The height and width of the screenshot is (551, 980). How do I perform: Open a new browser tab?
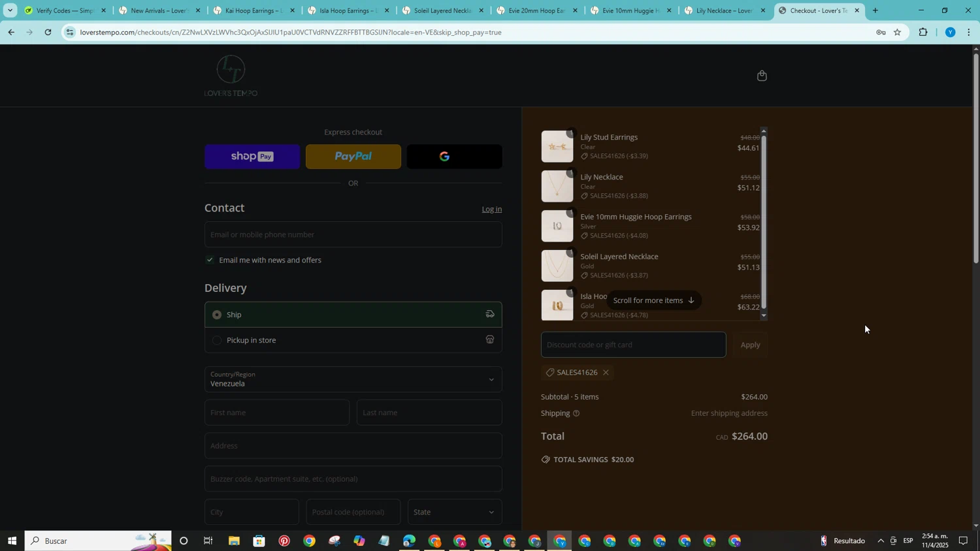point(875,10)
